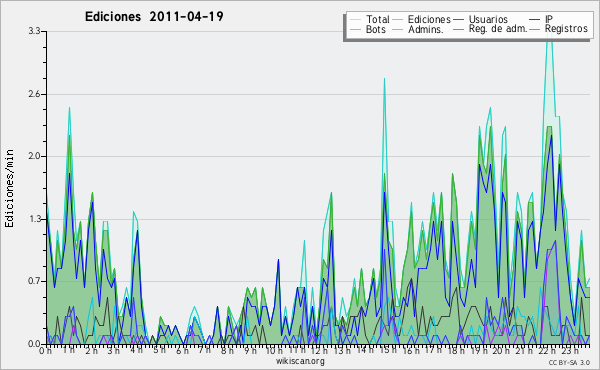Viewport: 600px width, 370px height.
Task: Click the '17 h' hour label
Action: [x=433, y=350]
